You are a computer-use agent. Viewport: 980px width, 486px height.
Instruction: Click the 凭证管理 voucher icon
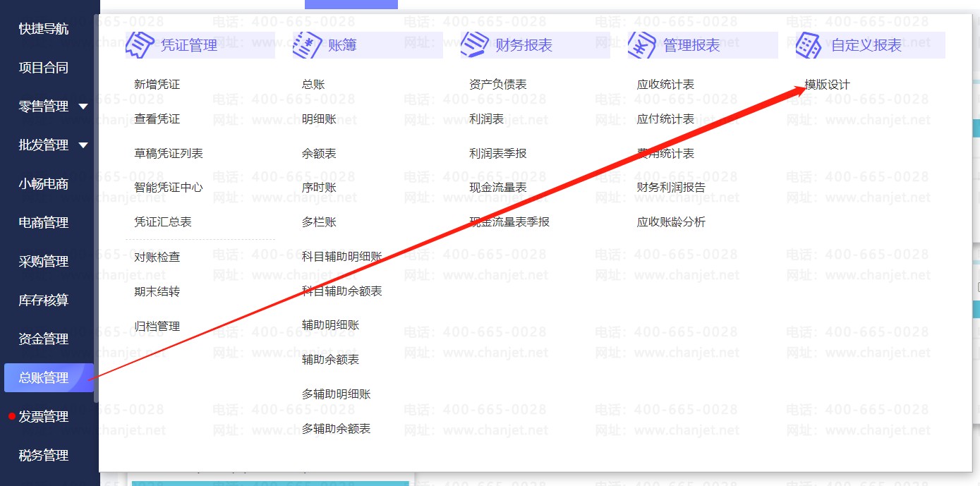pyautogui.click(x=140, y=45)
